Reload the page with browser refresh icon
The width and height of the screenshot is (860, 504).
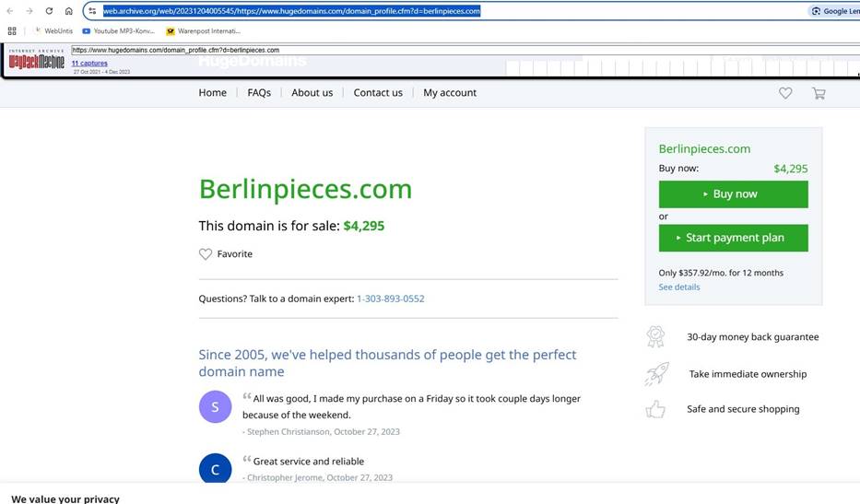49,11
